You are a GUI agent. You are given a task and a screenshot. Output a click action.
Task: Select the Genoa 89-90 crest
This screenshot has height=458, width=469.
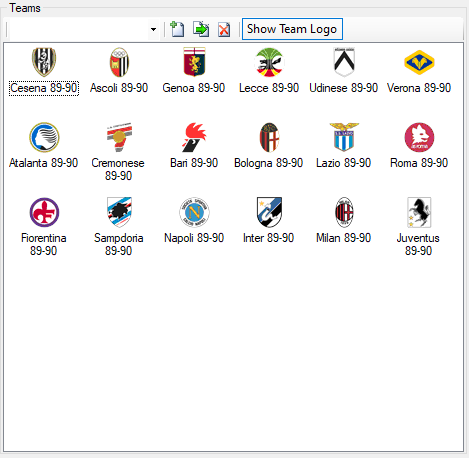click(x=194, y=62)
